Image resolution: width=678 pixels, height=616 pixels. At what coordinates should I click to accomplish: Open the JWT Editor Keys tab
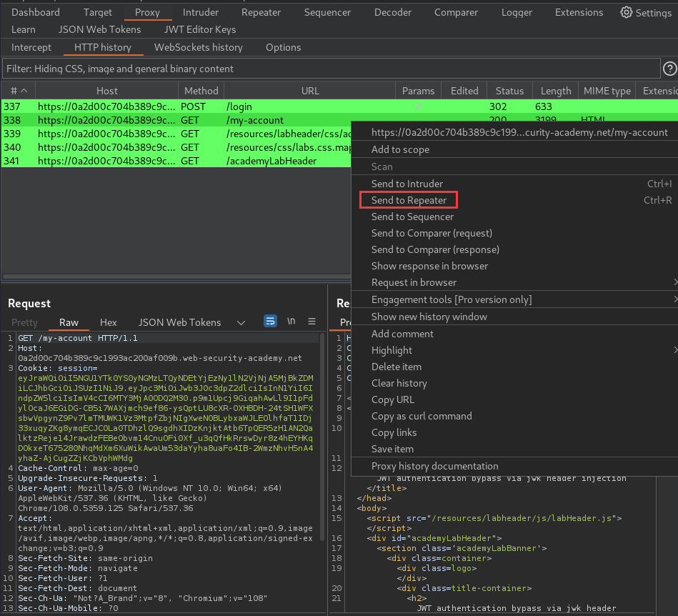[x=200, y=29]
